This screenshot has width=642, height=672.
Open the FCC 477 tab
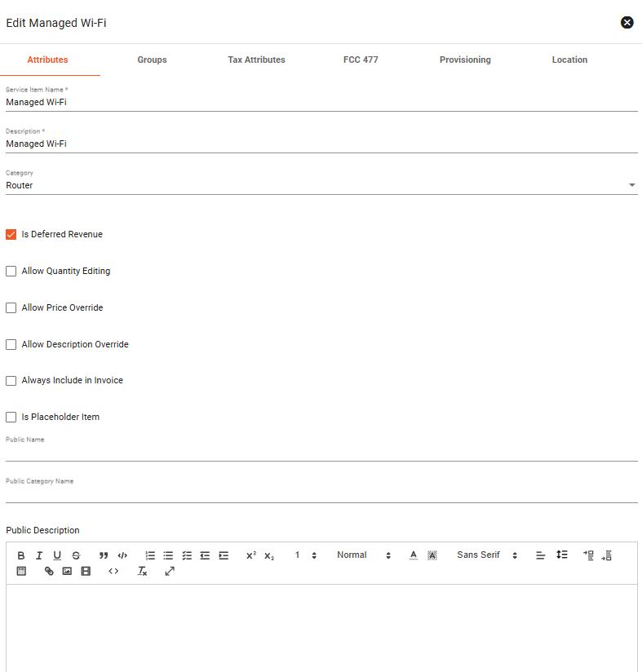[x=361, y=60]
